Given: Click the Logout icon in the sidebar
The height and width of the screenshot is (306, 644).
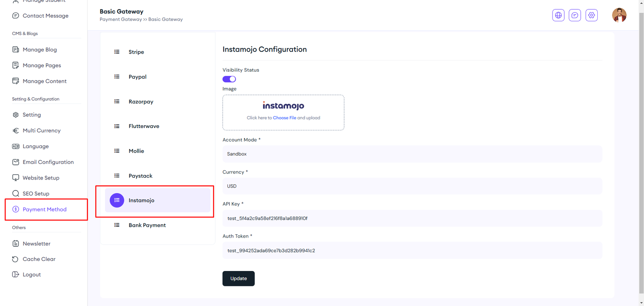Looking at the screenshot, I should [x=15, y=275].
